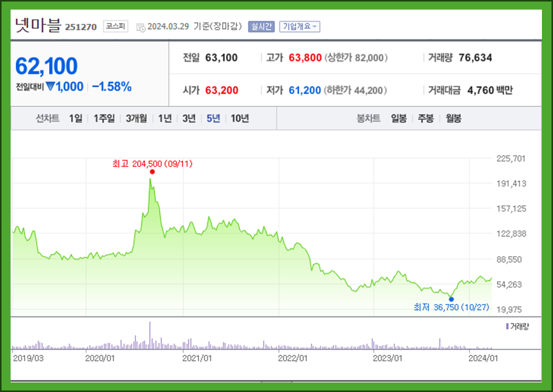Viewport: 553px width, 392px height.
Task: Click the 상한가 82,000 text
Action: click(x=356, y=57)
